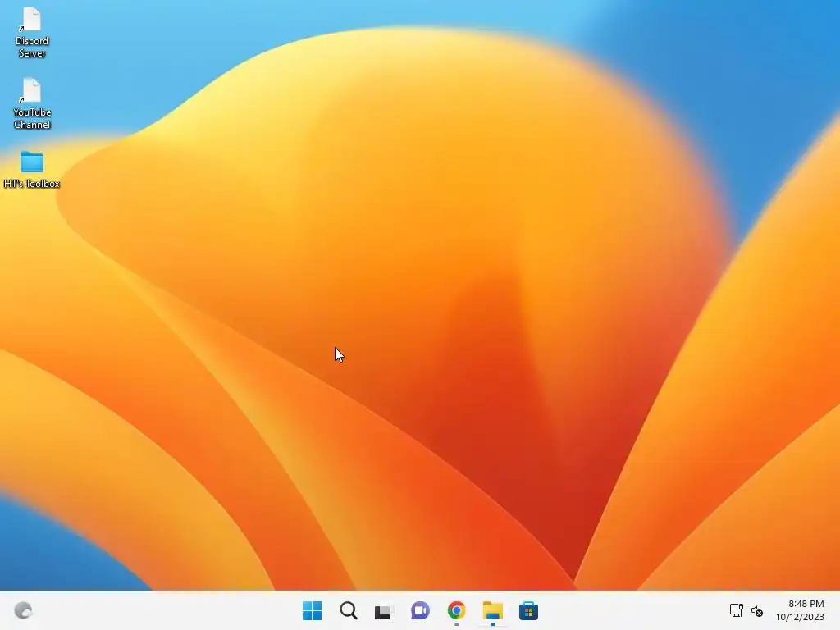
Task: Open Microsoft Store from taskbar
Action: point(528,610)
